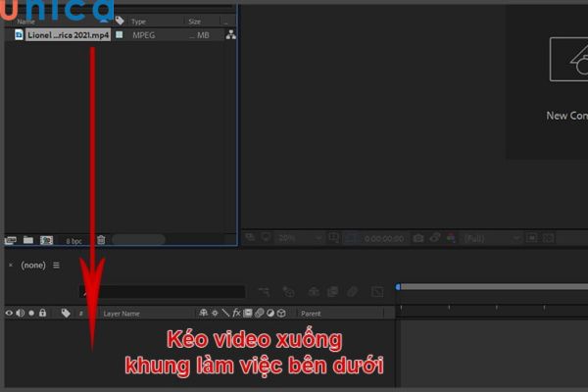Click the layer number # column
This screenshot has height=392, width=588.
(80, 314)
